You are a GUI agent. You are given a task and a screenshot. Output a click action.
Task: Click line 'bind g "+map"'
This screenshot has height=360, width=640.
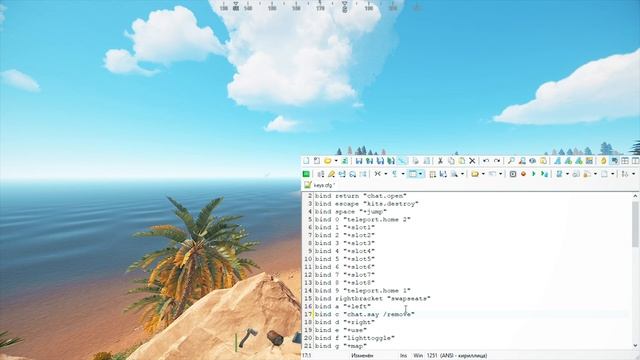click(341, 346)
